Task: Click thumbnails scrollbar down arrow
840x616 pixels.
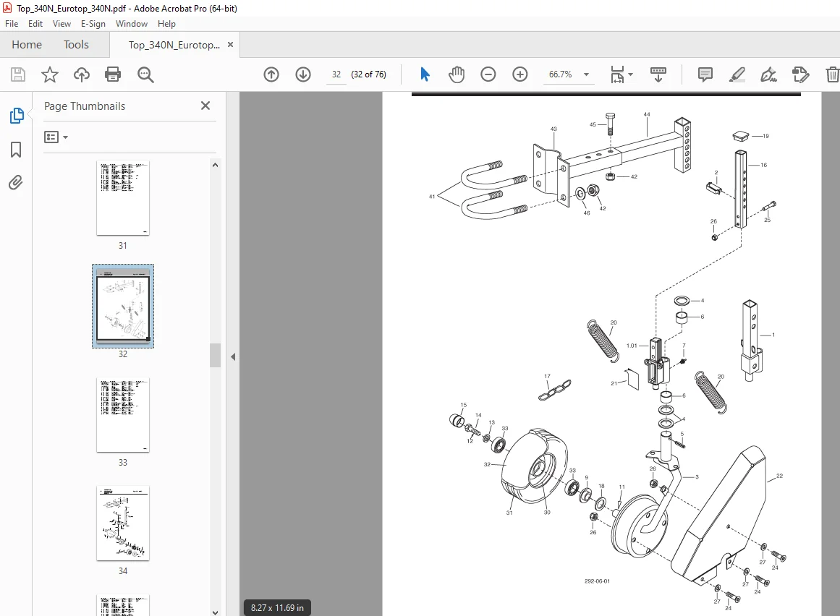Action: [216, 612]
